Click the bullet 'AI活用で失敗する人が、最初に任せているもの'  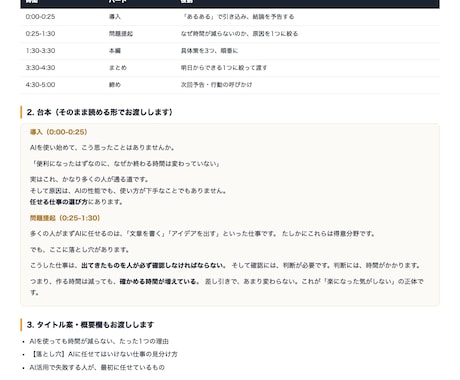pyautogui.click(x=97, y=367)
